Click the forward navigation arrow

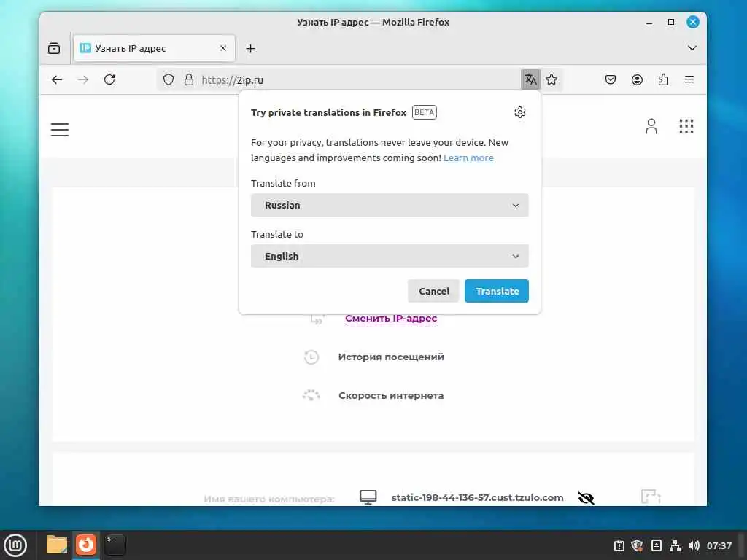(83, 79)
